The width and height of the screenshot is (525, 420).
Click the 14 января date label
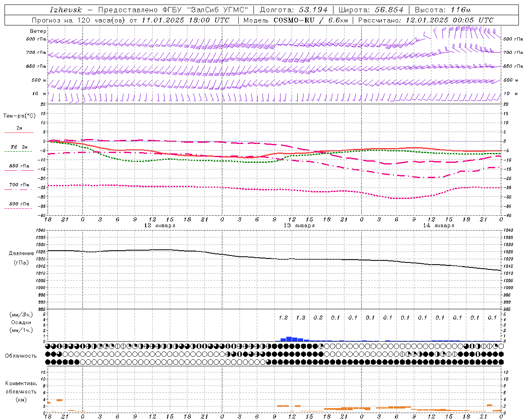pyautogui.click(x=438, y=226)
